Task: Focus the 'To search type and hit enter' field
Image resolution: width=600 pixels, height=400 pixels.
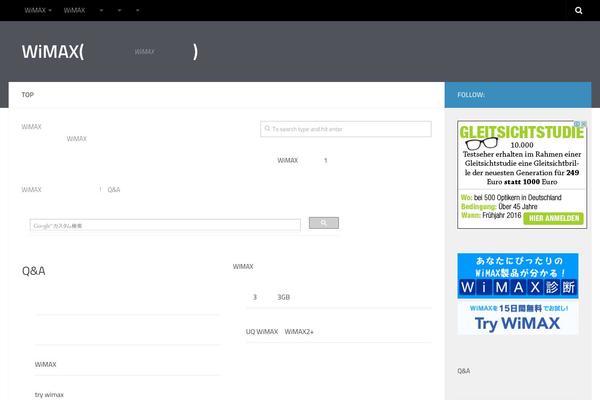Action: [346, 129]
